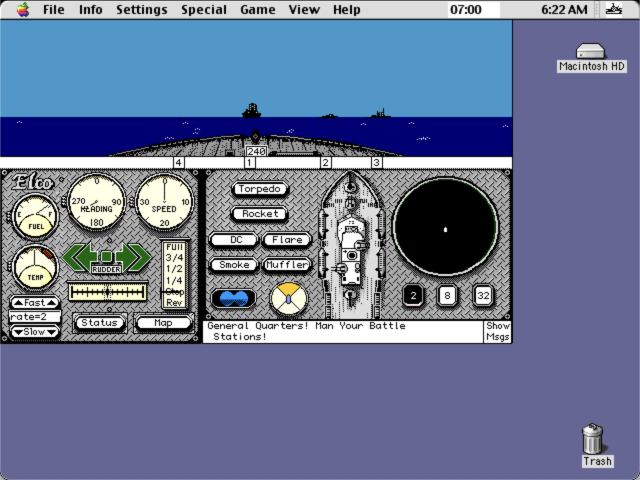The height and width of the screenshot is (480, 640).
Task: Click the Speed gauge
Action: click(164, 202)
